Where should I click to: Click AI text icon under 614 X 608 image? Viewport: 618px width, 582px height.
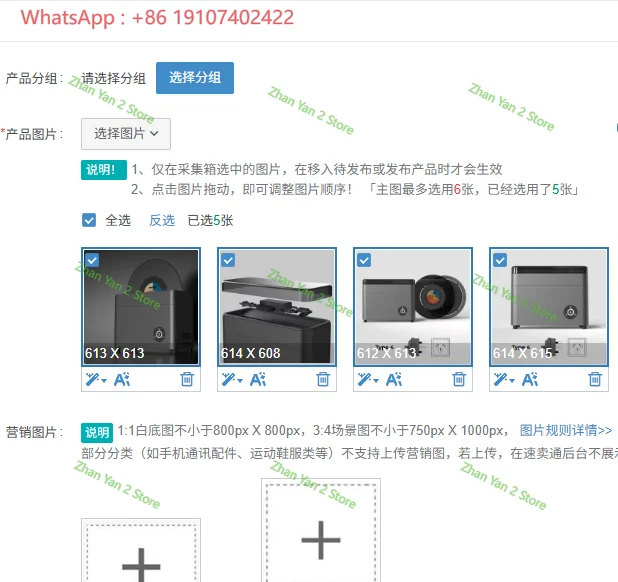click(258, 379)
